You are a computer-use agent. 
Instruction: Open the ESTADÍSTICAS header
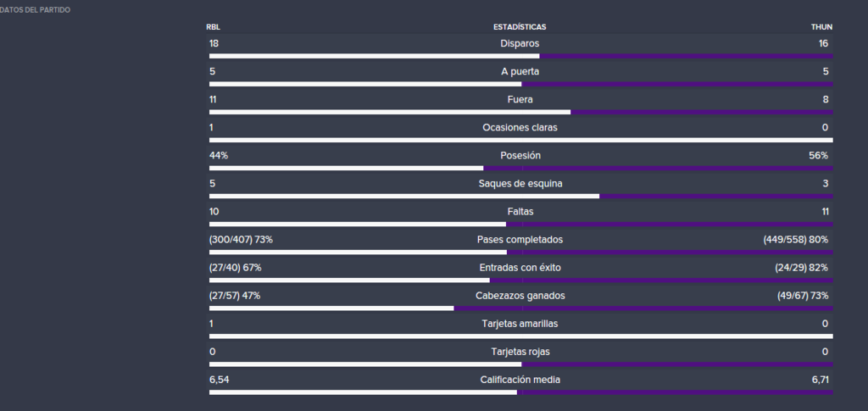520,27
